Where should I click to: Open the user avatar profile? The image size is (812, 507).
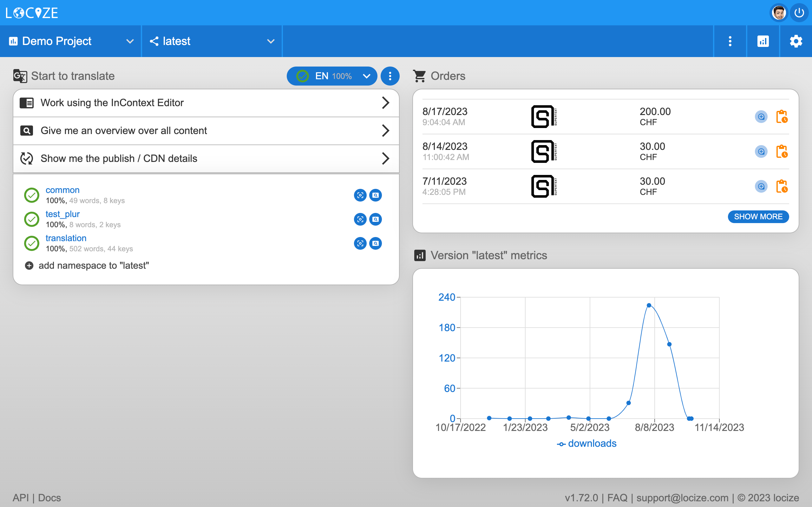pos(778,13)
